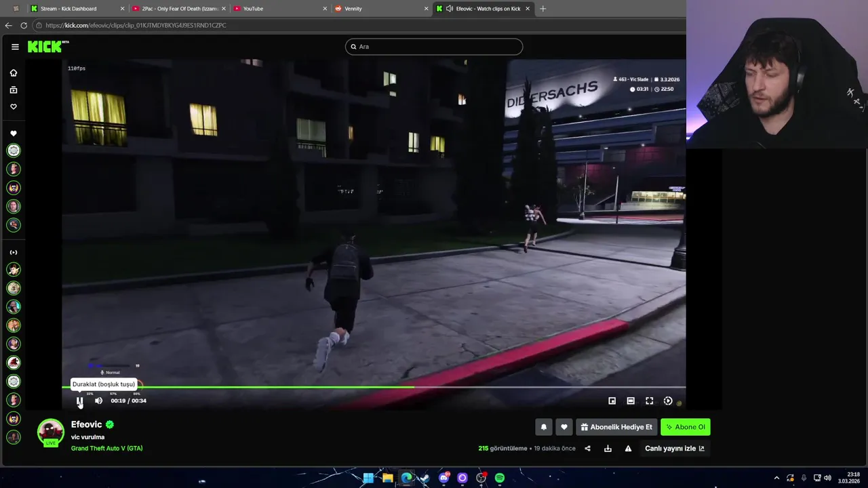This screenshot has width=868, height=488.
Task: Mute the clip using the speaker icon
Action: pyautogui.click(x=98, y=401)
